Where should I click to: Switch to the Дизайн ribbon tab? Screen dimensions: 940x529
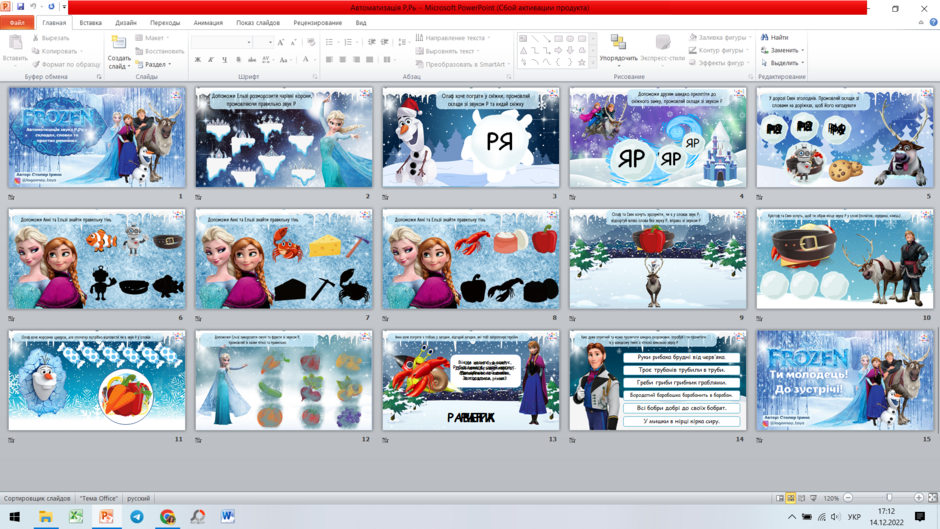(126, 23)
